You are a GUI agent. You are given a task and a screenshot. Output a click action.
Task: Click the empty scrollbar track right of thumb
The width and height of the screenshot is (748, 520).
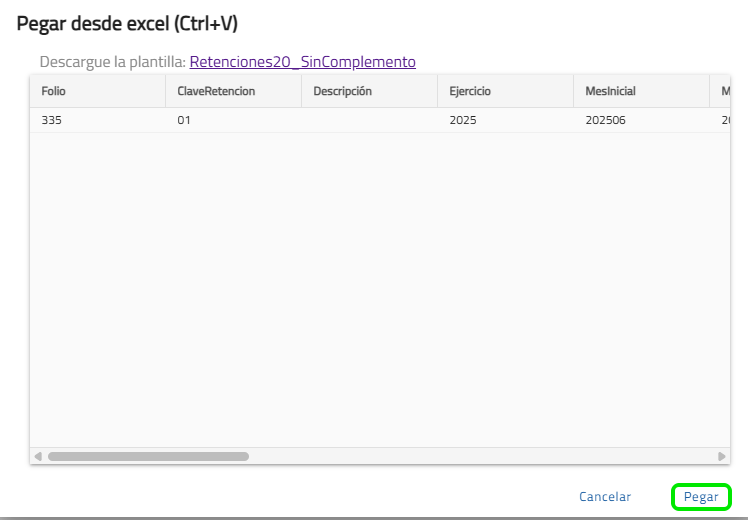coord(480,456)
